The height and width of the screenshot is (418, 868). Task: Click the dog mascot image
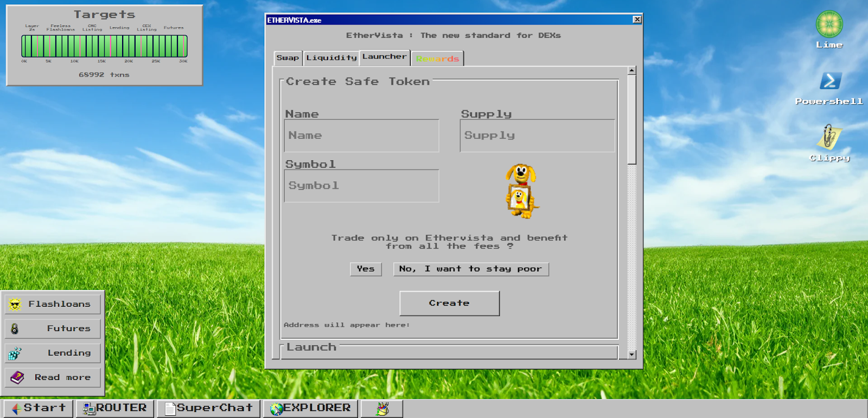[x=522, y=191]
